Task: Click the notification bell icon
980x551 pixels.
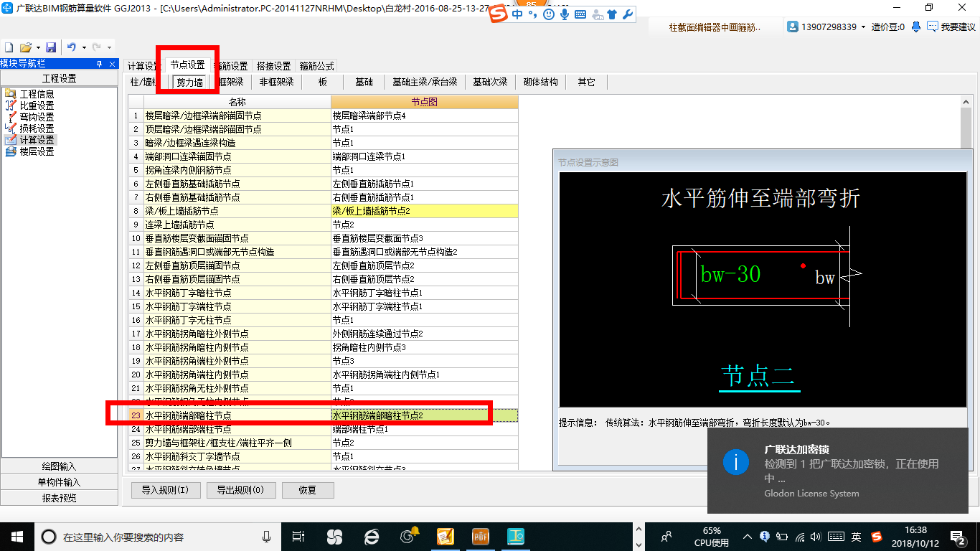Action: click(x=916, y=27)
